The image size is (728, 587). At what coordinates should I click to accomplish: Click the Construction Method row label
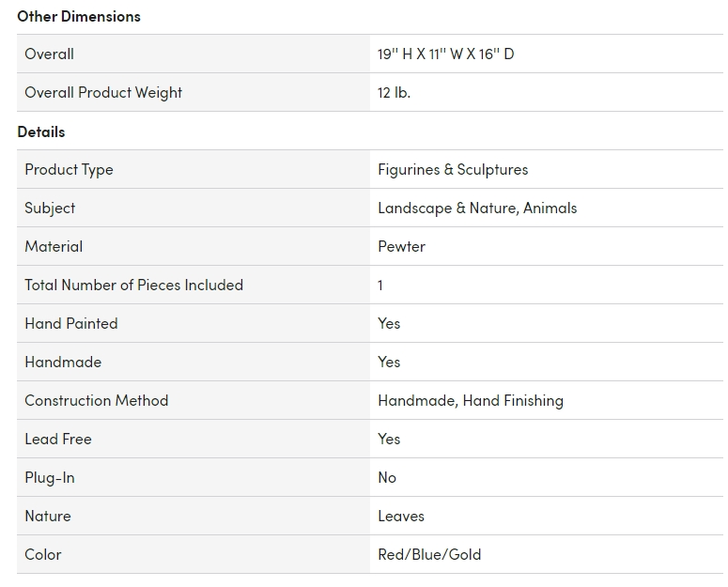tap(96, 400)
